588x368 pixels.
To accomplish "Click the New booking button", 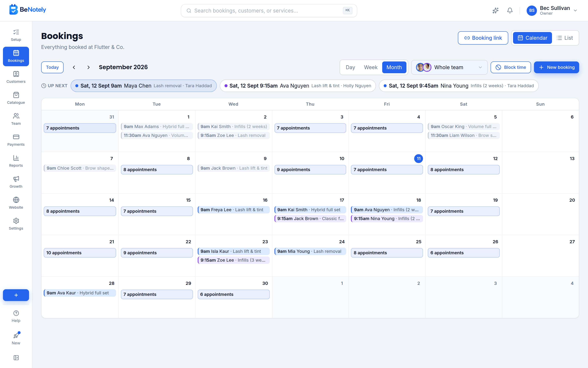I will (x=556, y=67).
